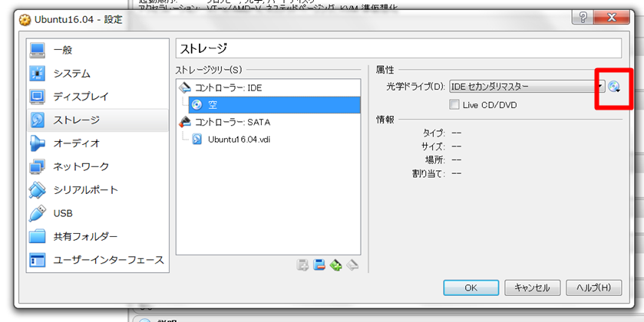Click the window icon beside ユーザーインターフェース
The height and width of the screenshot is (322, 644).
[38, 260]
